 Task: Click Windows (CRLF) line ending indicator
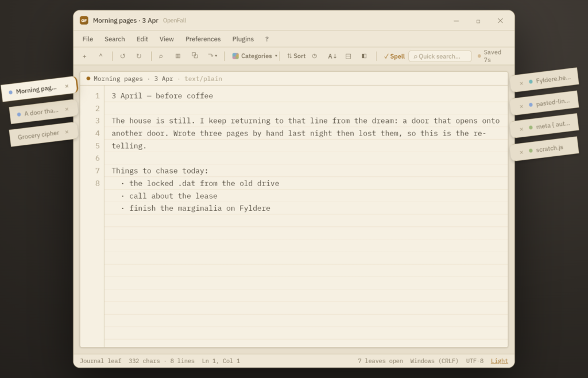(x=434, y=361)
